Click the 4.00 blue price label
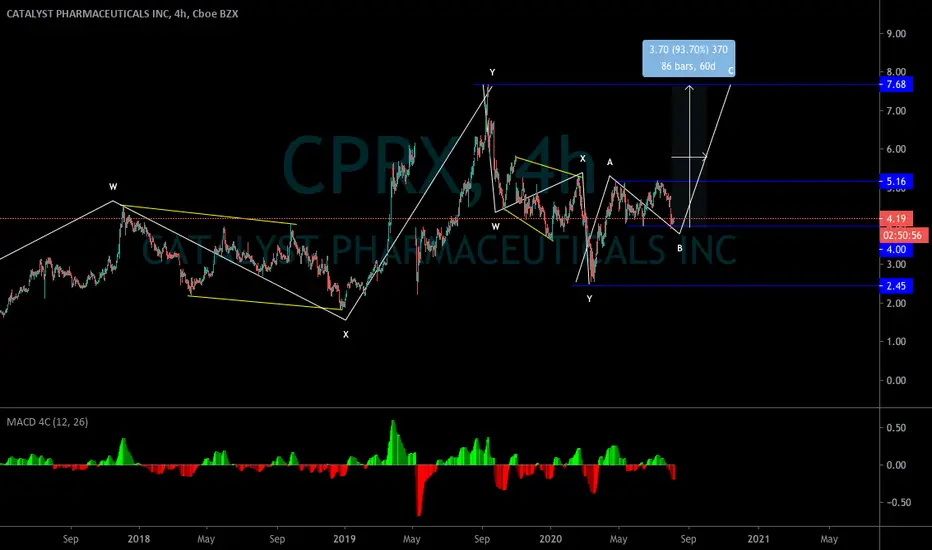This screenshot has height=550, width=932. [x=896, y=250]
